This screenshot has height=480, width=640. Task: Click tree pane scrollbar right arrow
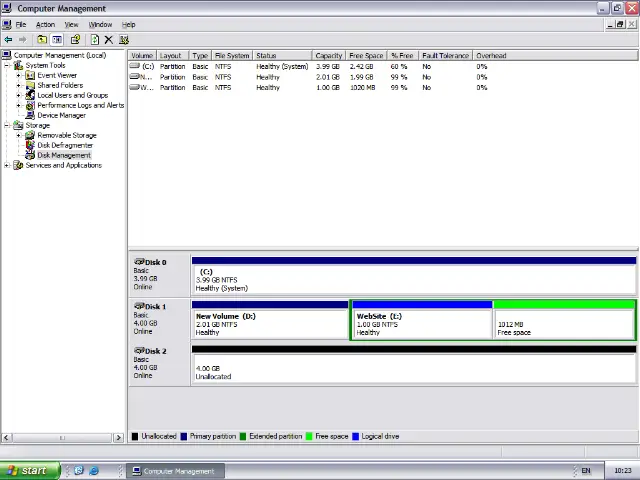pyautogui.click(x=118, y=438)
